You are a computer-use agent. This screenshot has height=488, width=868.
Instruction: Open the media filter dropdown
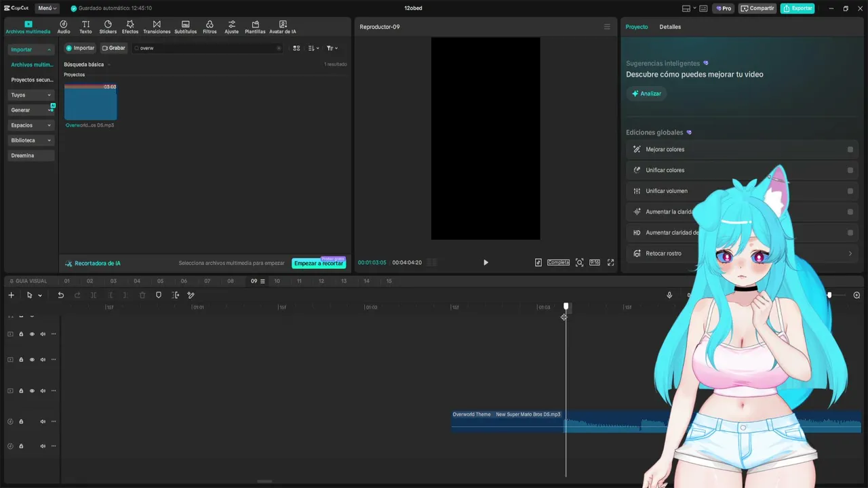coord(332,48)
